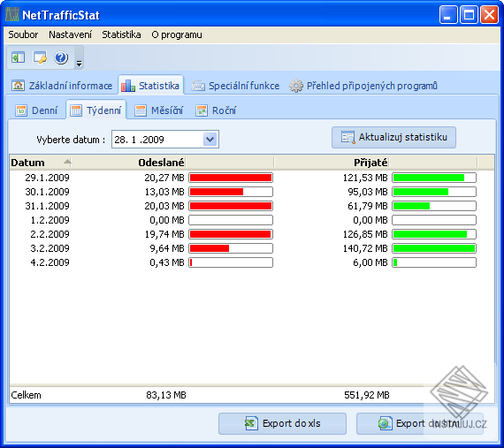This screenshot has width=504, height=448.
Task: Click the 0,43 MB sent value
Action: click(167, 262)
